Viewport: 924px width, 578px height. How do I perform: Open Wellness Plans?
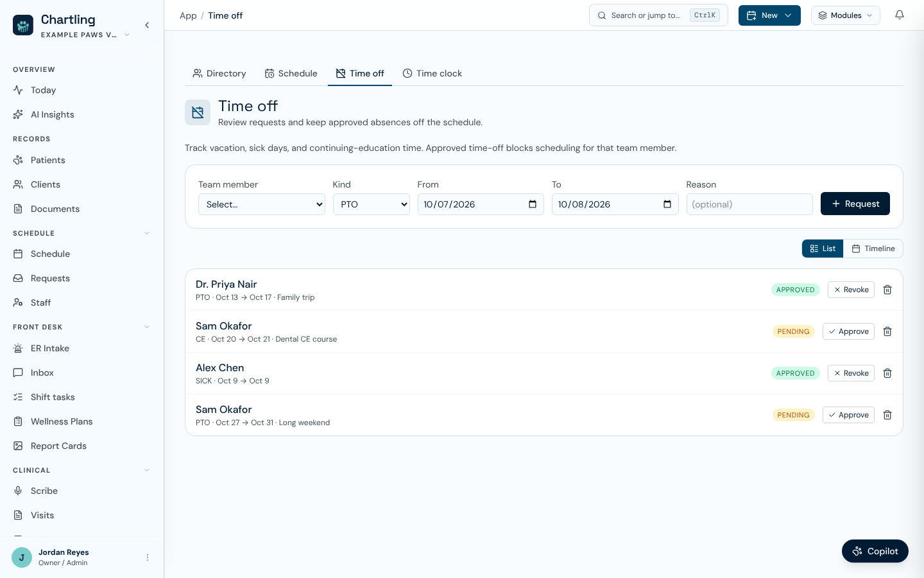click(81, 421)
